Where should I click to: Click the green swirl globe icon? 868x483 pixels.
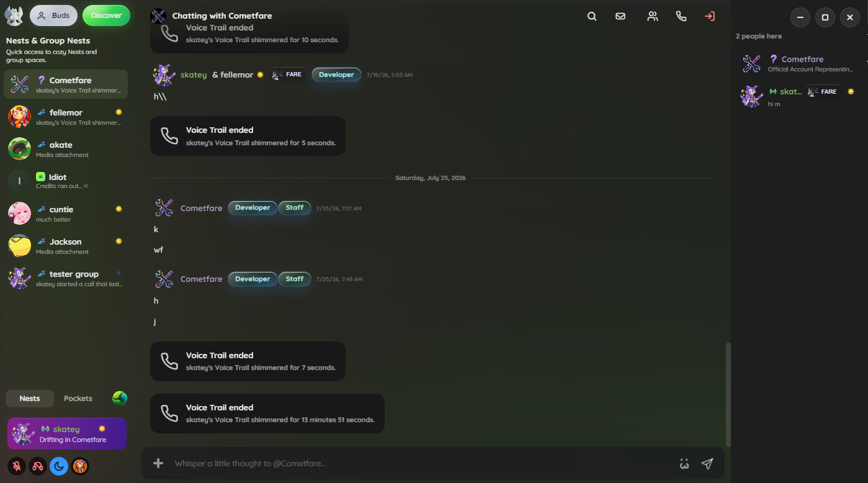tap(120, 398)
